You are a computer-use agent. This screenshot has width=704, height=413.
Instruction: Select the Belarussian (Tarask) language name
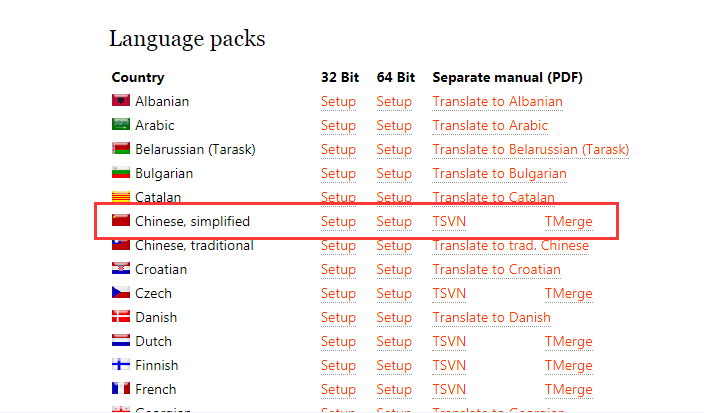(x=195, y=149)
